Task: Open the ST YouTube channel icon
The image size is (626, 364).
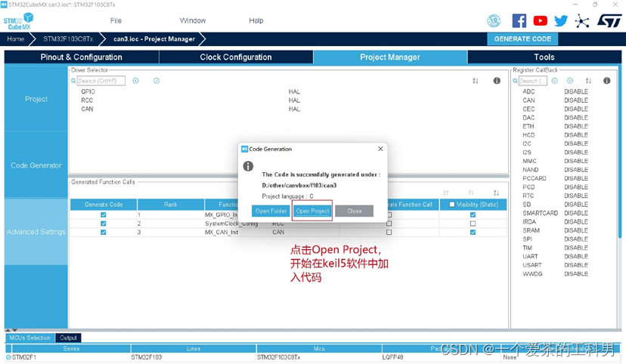Action: [x=540, y=20]
